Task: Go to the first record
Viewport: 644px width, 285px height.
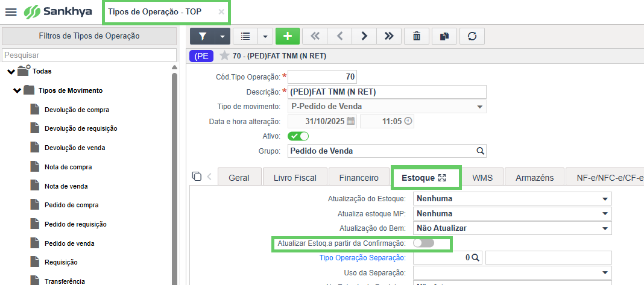Action: click(x=315, y=36)
